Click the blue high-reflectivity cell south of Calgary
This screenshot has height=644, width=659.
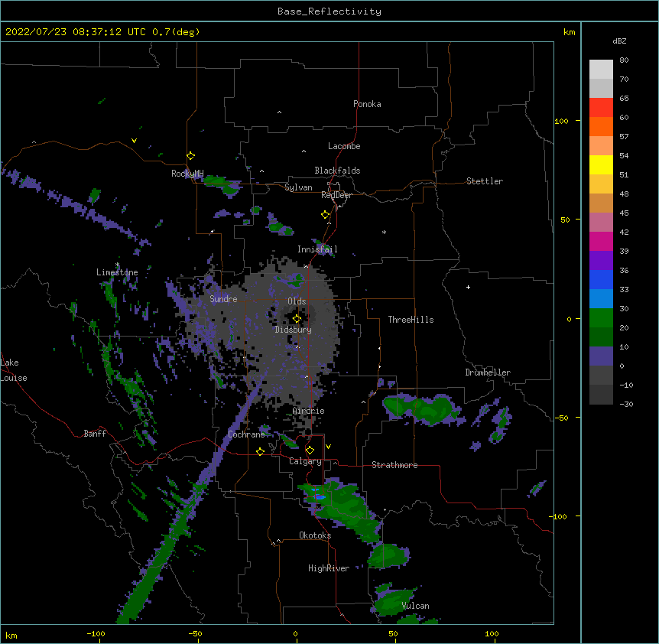click(x=320, y=497)
